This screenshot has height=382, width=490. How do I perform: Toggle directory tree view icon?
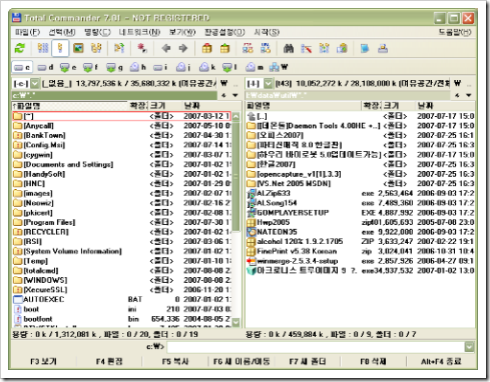96,48
